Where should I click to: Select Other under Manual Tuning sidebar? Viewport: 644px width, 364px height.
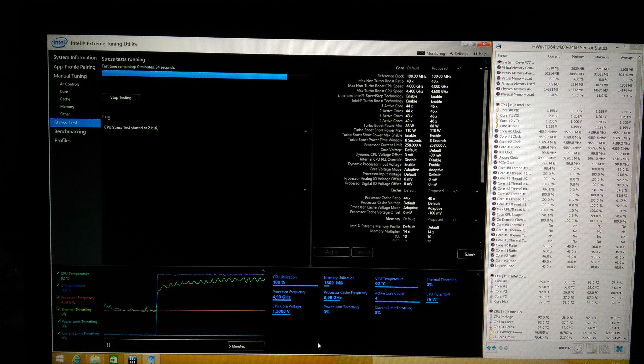pos(65,114)
